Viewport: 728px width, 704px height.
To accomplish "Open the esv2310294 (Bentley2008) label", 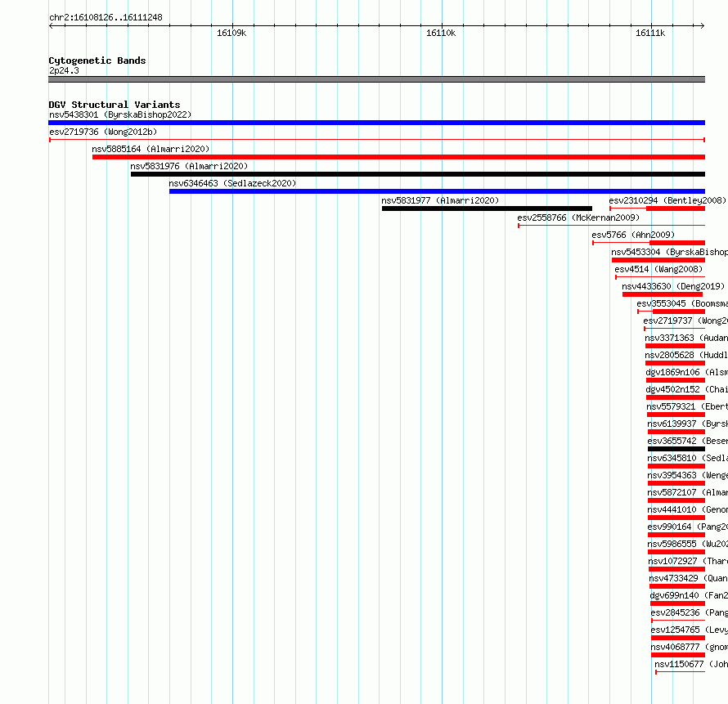I will tap(667, 200).
